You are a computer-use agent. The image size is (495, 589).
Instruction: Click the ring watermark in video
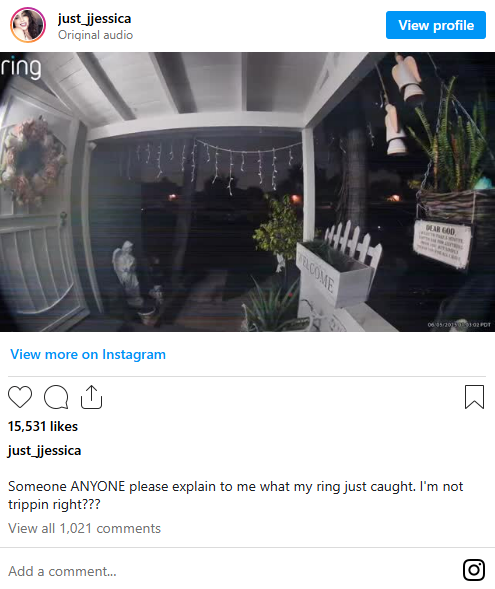click(21, 68)
